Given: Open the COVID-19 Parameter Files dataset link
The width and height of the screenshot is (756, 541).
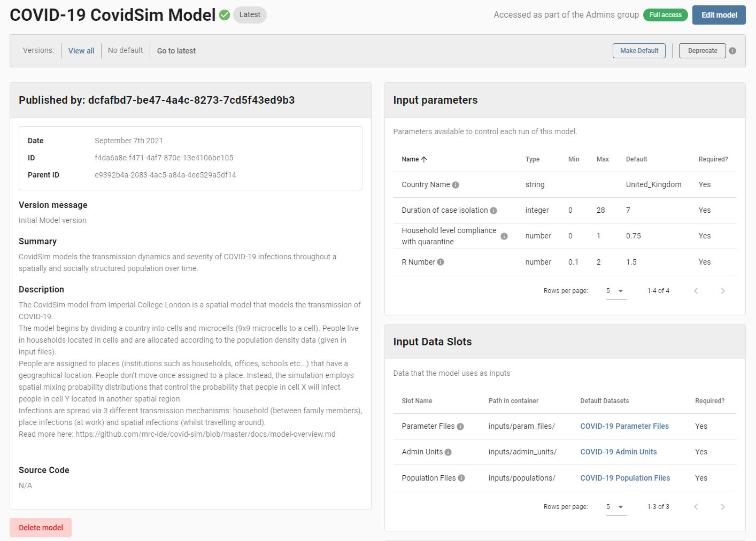Looking at the screenshot, I should tap(624, 426).
